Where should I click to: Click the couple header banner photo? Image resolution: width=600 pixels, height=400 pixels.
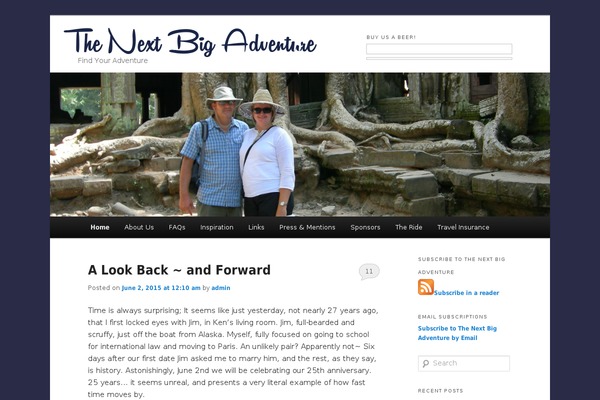click(x=300, y=145)
